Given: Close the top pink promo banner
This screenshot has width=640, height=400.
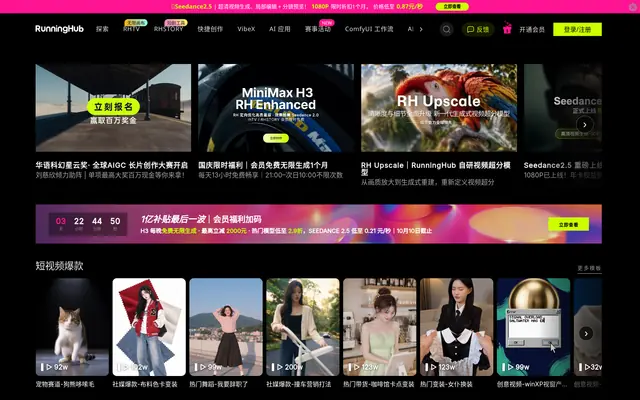Looking at the screenshot, I should point(634,6).
